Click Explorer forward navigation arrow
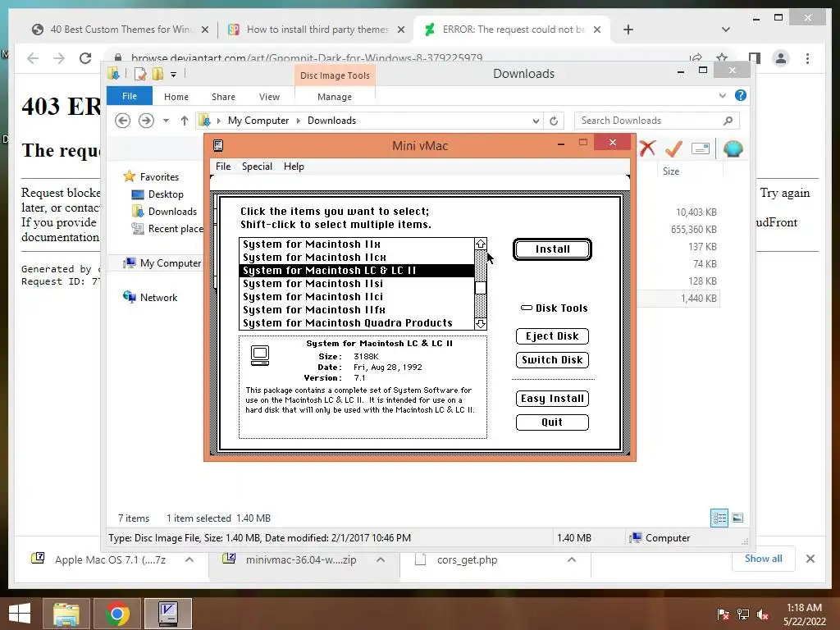This screenshot has height=630, width=840. coord(146,121)
